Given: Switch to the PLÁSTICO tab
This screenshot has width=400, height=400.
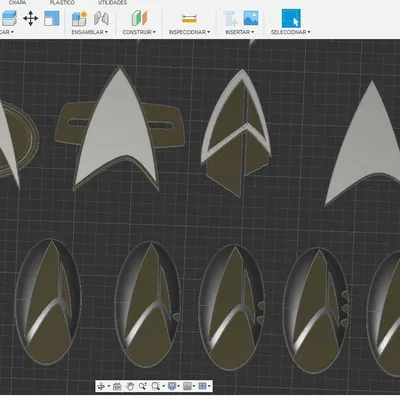Looking at the screenshot, I should [x=62, y=3].
